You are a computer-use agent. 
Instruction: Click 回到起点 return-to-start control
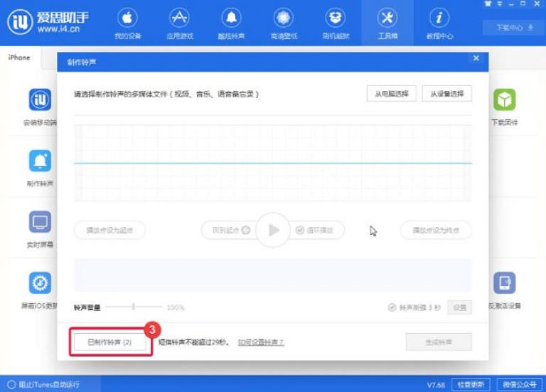(x=231, y=230)
